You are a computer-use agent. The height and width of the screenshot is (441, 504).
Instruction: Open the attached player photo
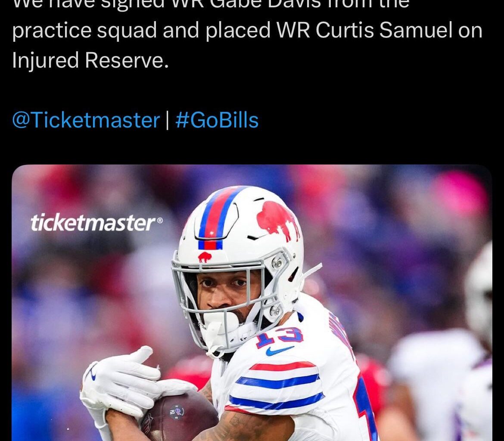[x=252, y=303]
